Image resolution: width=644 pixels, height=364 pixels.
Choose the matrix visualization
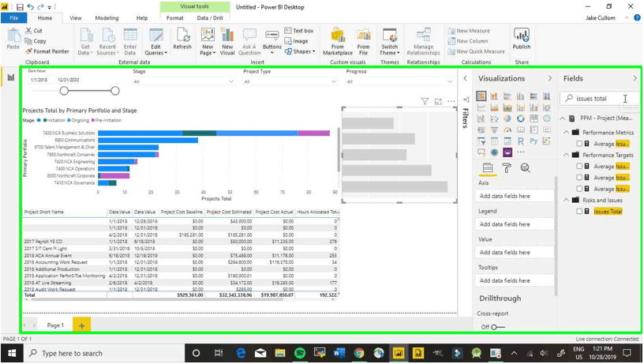(x=507, y=141)
